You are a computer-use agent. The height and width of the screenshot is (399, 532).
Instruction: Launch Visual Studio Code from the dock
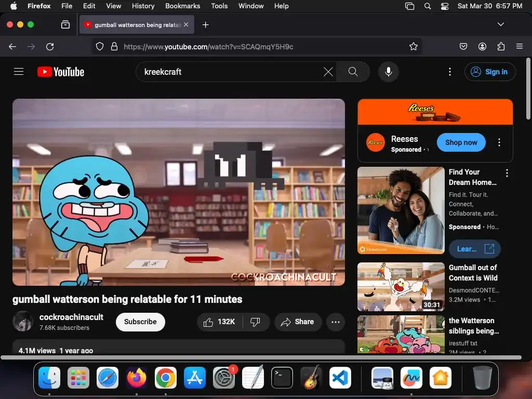pos(340,378)
